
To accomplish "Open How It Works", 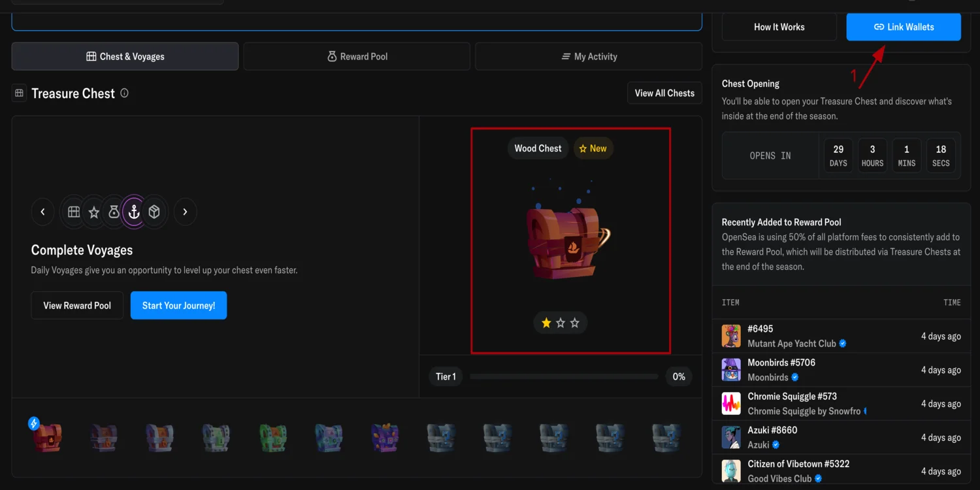I will 779,27.
